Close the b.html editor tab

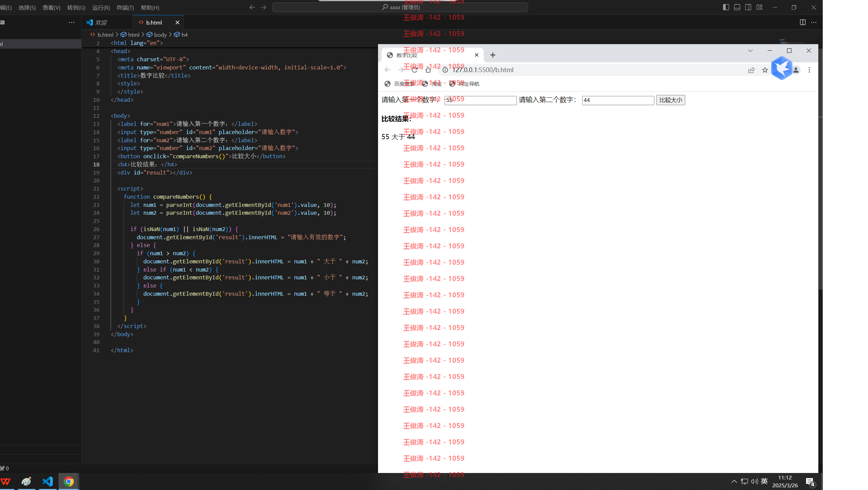click(x=177, y=22)
